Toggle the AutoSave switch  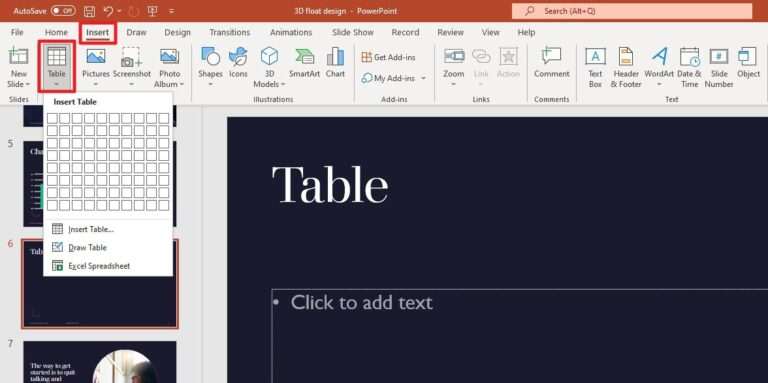pyautogui.click(x=63, y=11)
